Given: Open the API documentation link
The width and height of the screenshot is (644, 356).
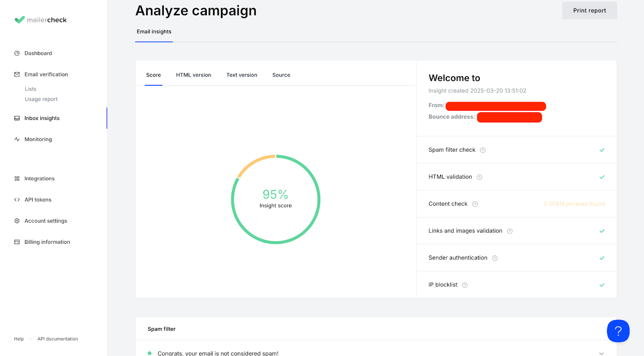Looking at the screenshot, I should pyautogui.click(x=58, y=339).
